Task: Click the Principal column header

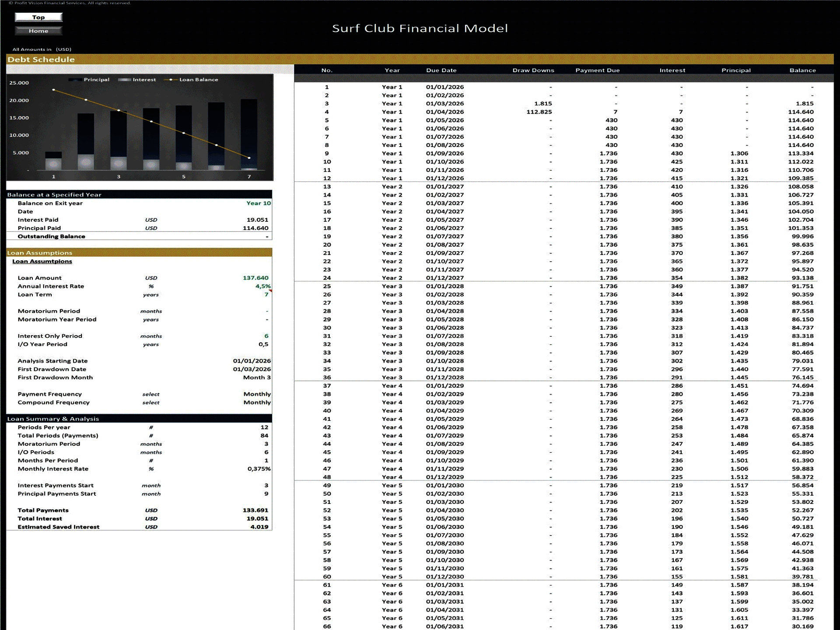Action: [x=736, y=70]
